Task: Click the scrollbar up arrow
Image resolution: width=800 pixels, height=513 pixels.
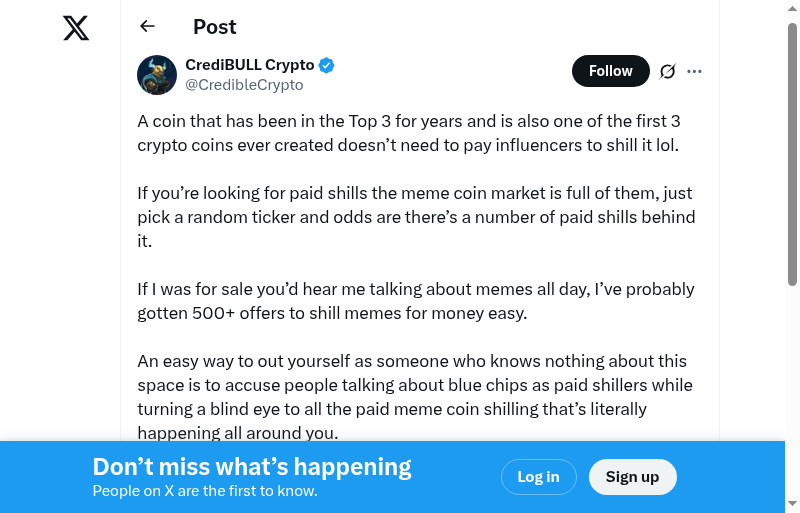Action: click(x=793, y=8)
